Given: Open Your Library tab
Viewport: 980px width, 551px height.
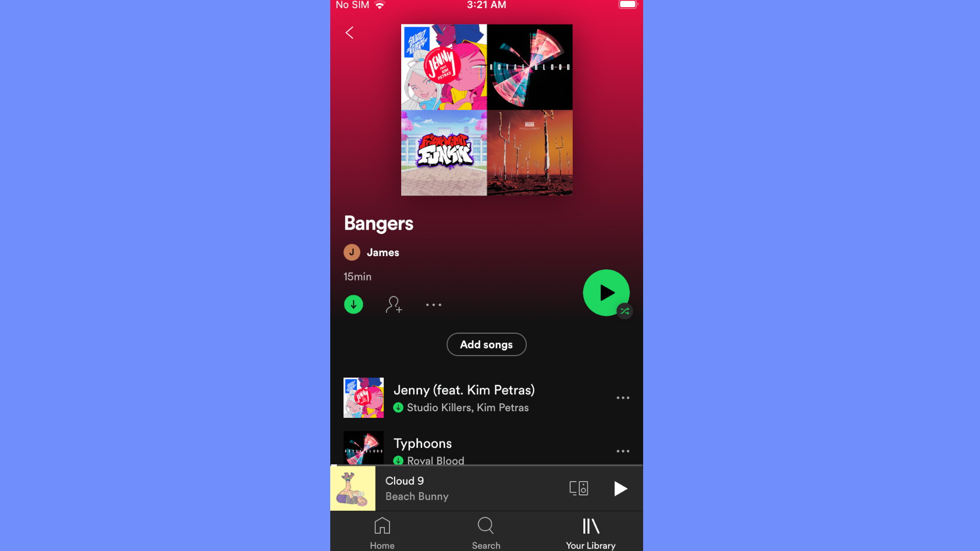Looking at the screenshot, I should [590, 532].
